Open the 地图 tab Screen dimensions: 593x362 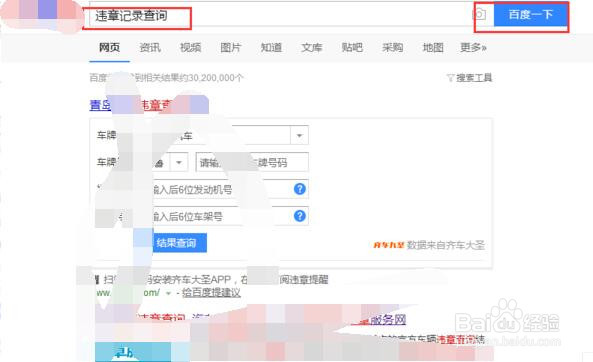[433, 48]
